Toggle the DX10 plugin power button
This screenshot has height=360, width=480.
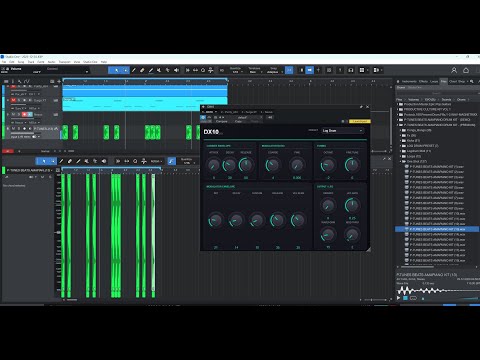tap(203, 117)
